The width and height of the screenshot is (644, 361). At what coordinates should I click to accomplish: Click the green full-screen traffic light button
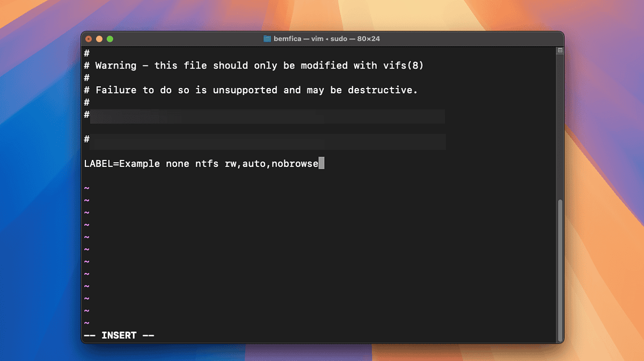pos(110,39)
